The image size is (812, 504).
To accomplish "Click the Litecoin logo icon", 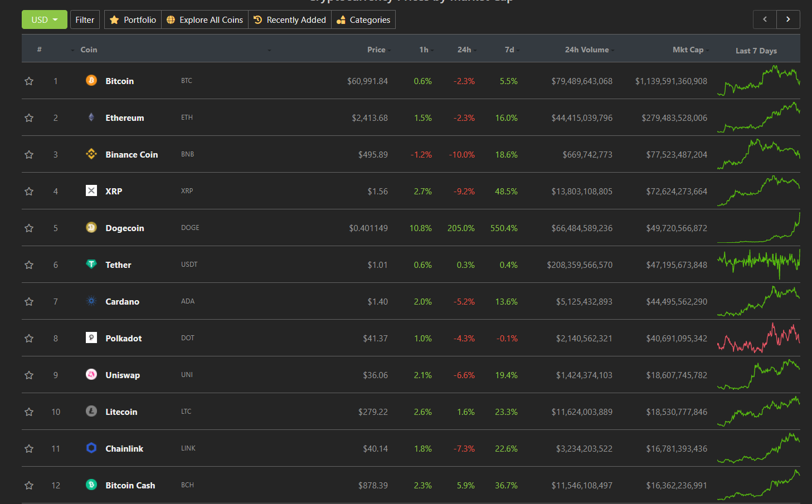I will (91, 412).
